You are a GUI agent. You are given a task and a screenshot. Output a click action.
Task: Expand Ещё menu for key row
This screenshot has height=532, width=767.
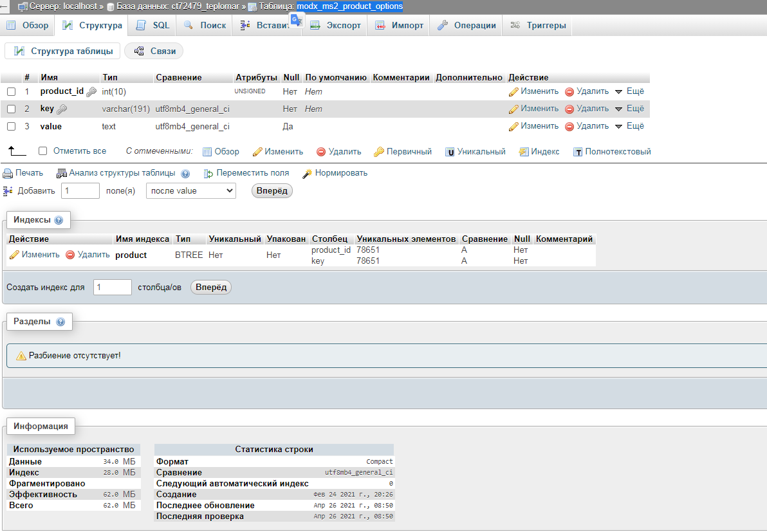pos(629,109)
